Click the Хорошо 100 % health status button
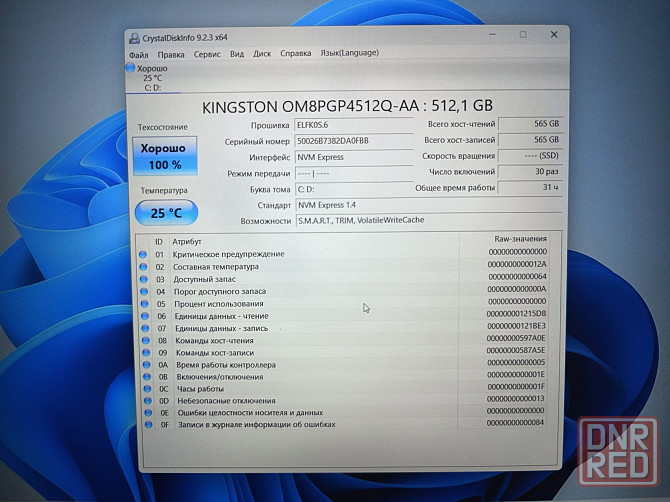This screenshot has width=670, height=502. (165, 156)
